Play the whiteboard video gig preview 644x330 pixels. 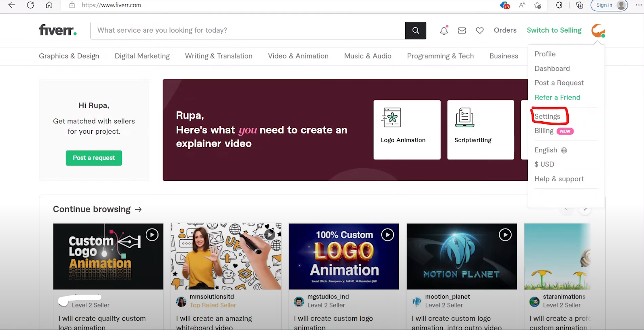pyautogui.click(x=270, y=235)
